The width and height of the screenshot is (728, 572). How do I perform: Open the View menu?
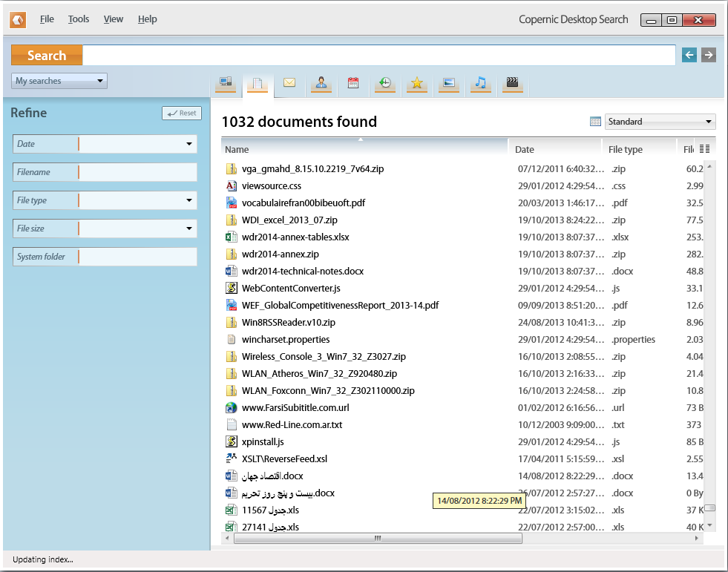tap(114, 19)
